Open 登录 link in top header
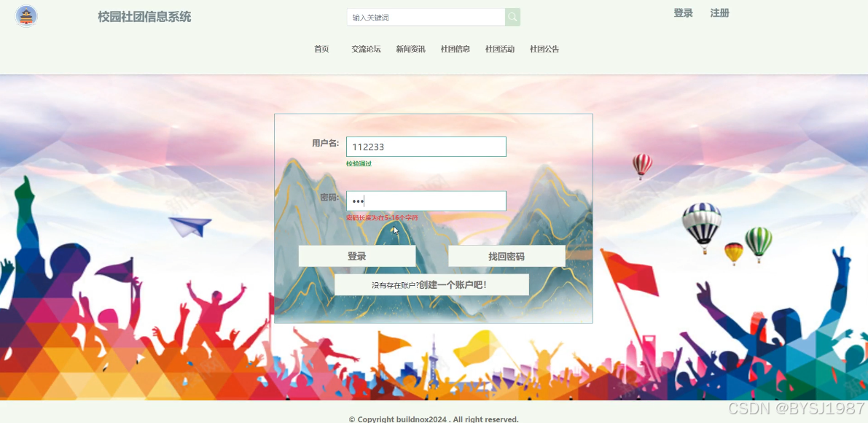Viewport: 868px width, 423px height. (x=683, y=13)
